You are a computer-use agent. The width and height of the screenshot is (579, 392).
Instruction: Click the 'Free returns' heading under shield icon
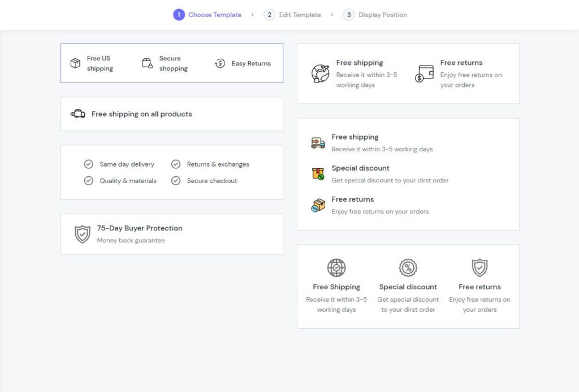[479, 287]
